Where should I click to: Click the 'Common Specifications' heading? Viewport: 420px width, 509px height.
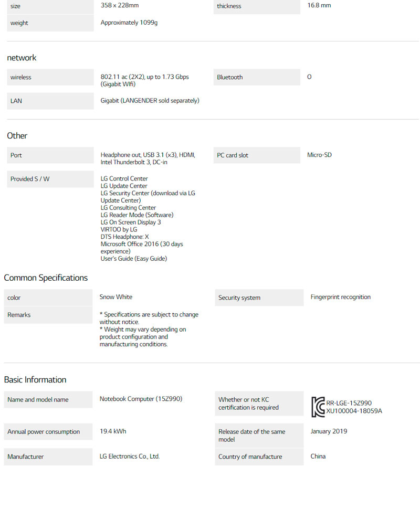[x=46, y=278]
